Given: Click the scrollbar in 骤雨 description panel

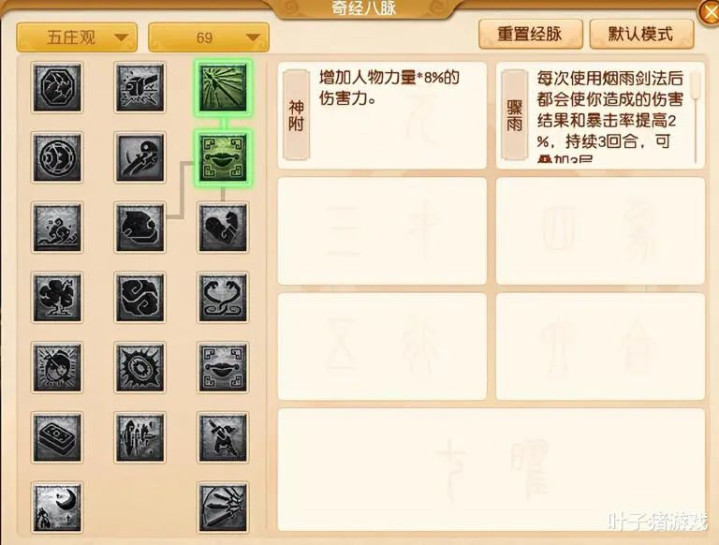Looking at the screenshot, I should coord(697,117).
